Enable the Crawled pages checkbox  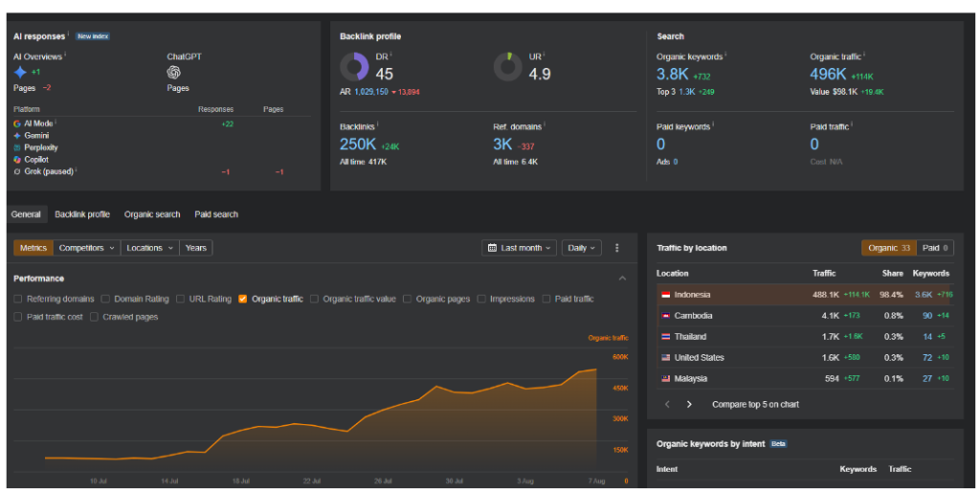94,317
